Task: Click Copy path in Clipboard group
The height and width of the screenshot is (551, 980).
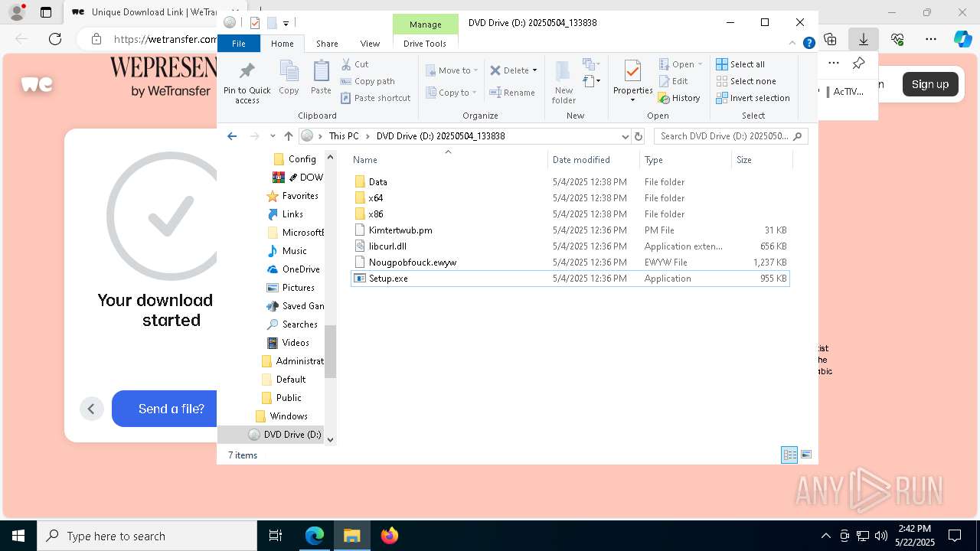Action: 367,81
